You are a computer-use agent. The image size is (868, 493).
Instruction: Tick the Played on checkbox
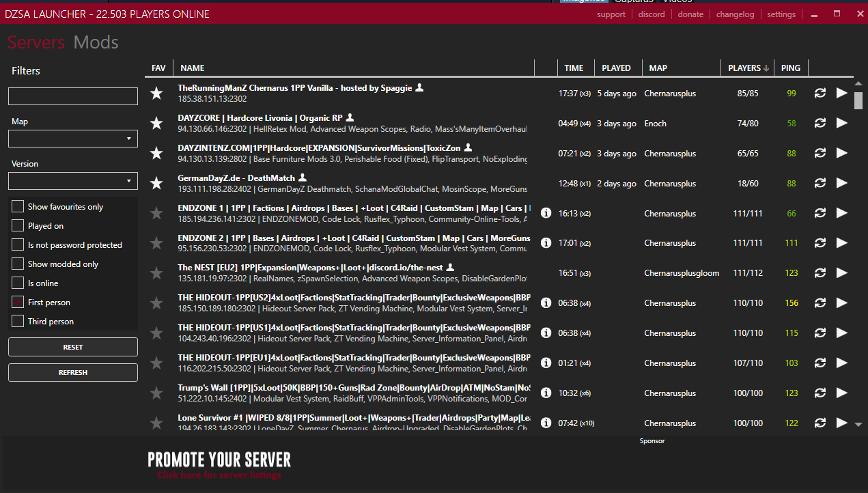(18, 225)
